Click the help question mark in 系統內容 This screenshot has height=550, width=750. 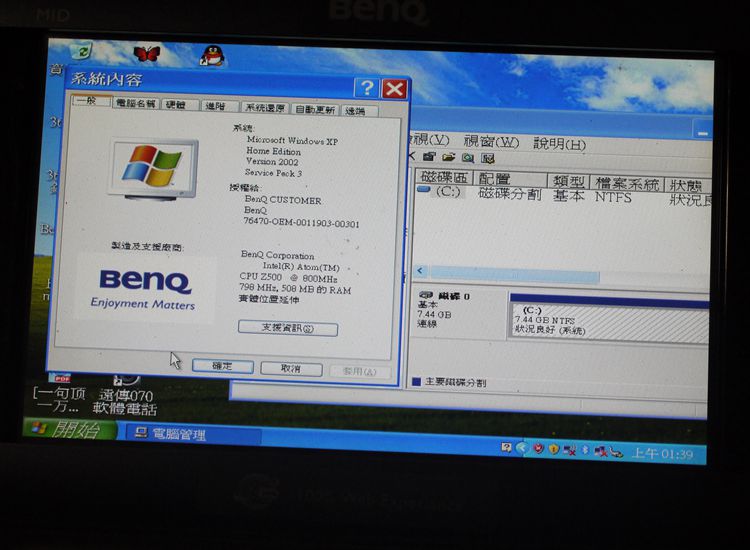click(367, 88)
